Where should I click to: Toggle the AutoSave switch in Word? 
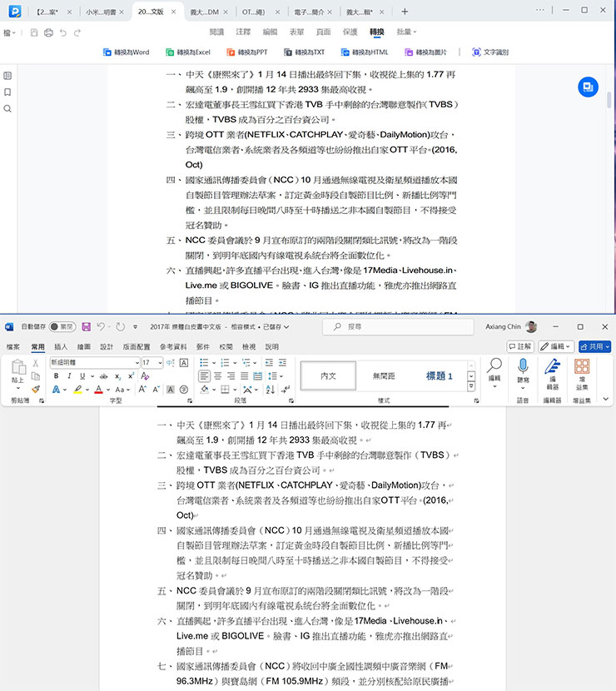62,326
